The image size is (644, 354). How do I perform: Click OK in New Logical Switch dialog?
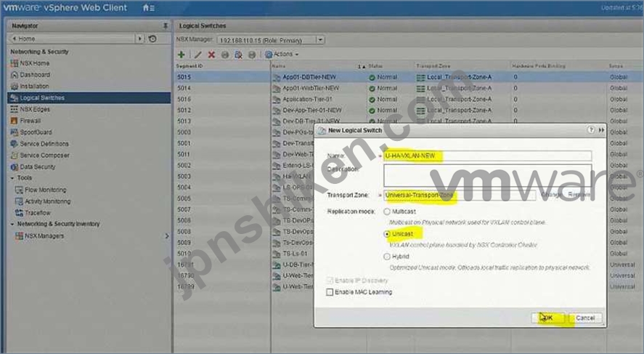(547, 318)
